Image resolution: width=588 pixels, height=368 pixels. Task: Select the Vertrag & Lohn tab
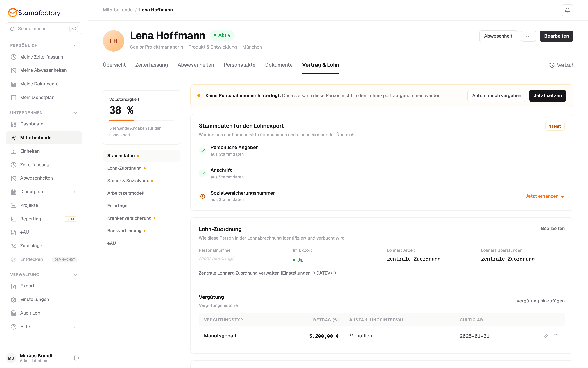pyautogui.click(x=320, y=65)
